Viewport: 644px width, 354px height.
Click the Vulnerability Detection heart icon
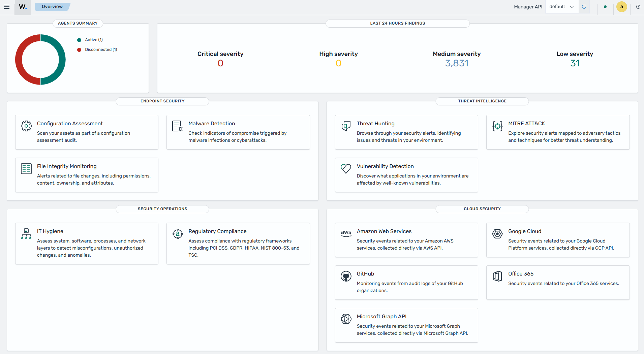346,169
